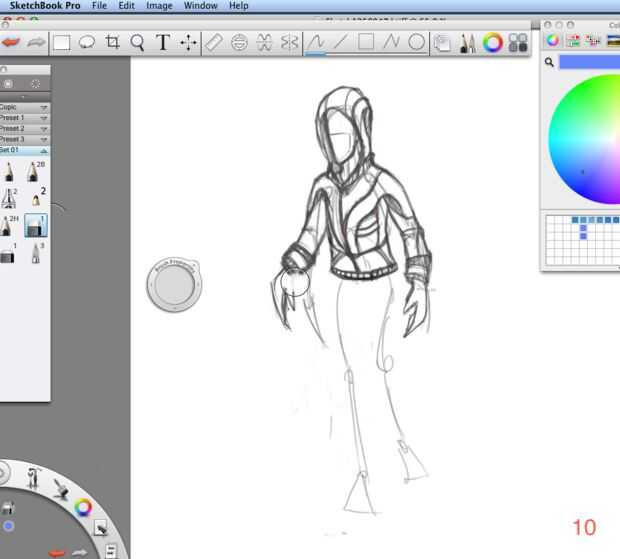This screenshot has width=620, height=559.
Task: Select the 2B pencil brush
Action: (x=36, y=171)
